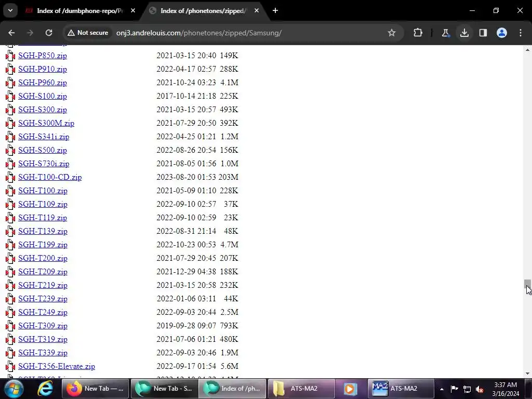Screen dimensions: 532x399
Task: Click the scrollbar down arrow
Action: pyautogui.click(x=527, y=374)
